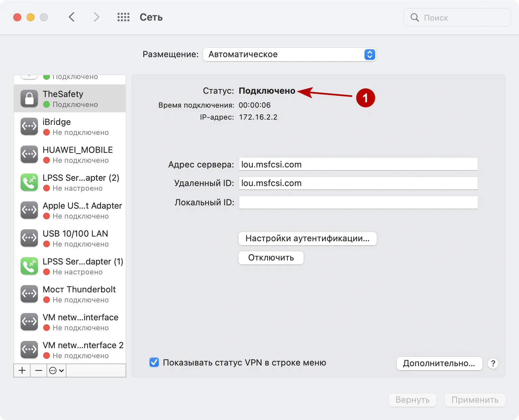Viewport: 519px width, 420px height.
Task: Select the USB 10/100 LAN interface
Action: [x=70, y=238]
